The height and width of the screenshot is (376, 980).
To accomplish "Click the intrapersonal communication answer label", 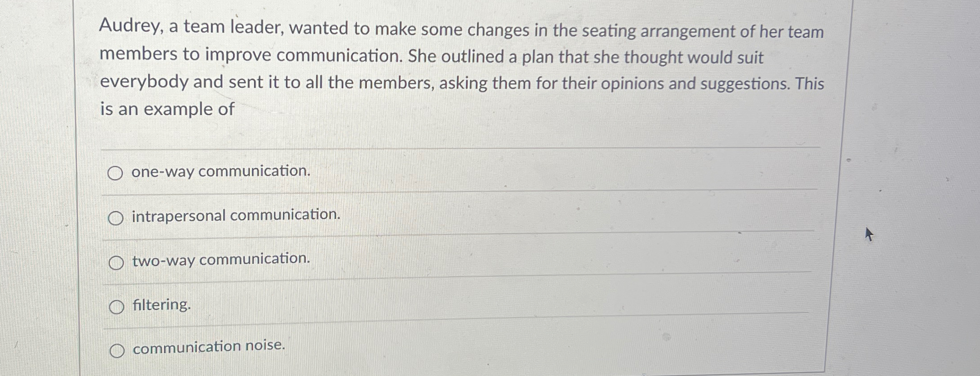I will pyautogui.click(x=235, y=216).
